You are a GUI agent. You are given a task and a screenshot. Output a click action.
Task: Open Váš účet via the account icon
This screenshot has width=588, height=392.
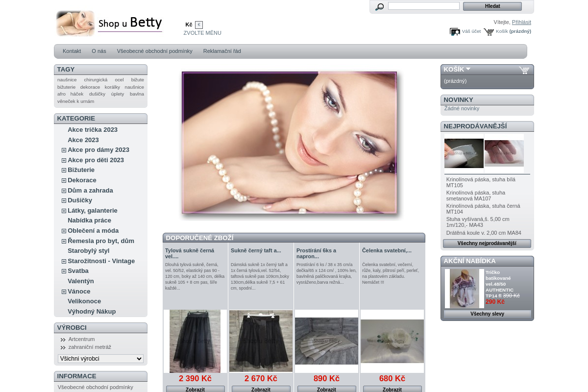click(455, 31)
